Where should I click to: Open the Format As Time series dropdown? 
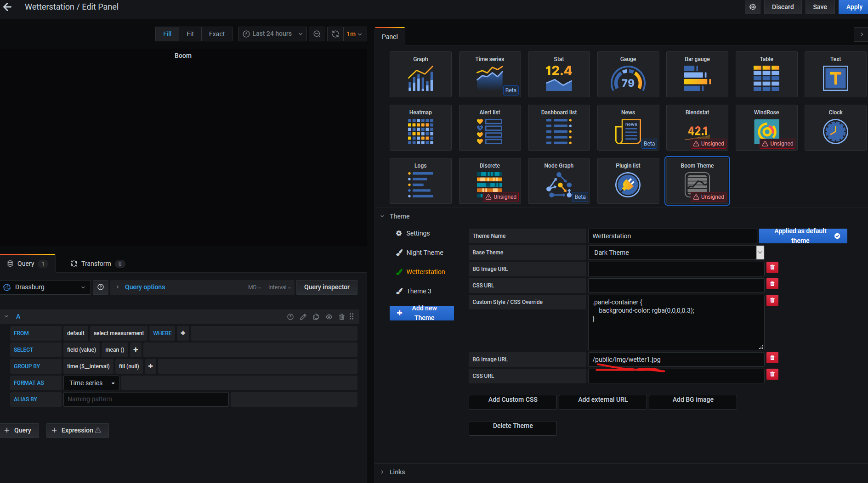[91, 383]
